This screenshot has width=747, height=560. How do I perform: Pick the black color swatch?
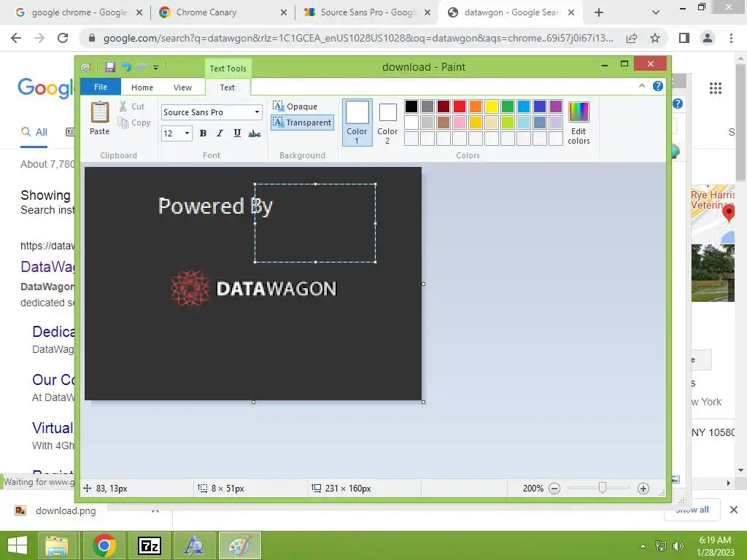pyautogui.click(x=411, y=106)
